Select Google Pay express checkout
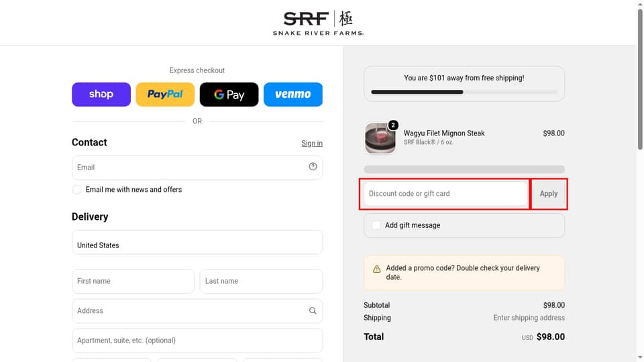Image resolution: width=644 pixels, height=362 pixels. [x=229, y=95]
